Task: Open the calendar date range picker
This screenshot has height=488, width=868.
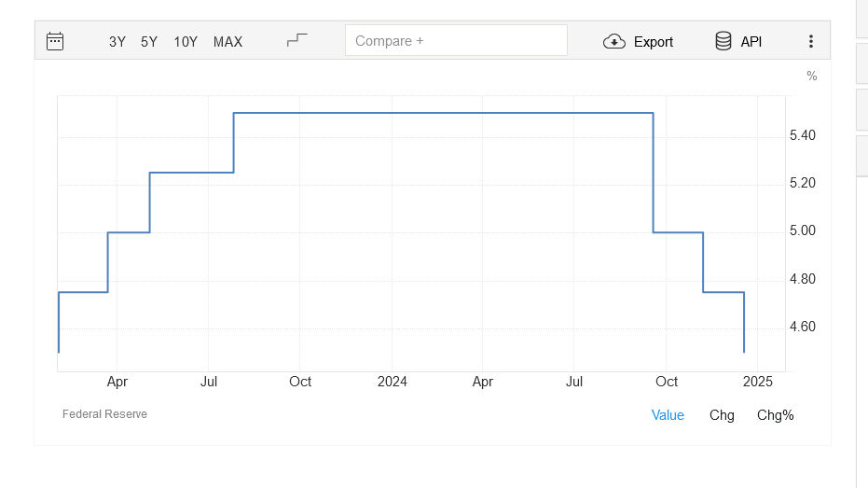Action: pyautogui.click(x=55, y=41)
